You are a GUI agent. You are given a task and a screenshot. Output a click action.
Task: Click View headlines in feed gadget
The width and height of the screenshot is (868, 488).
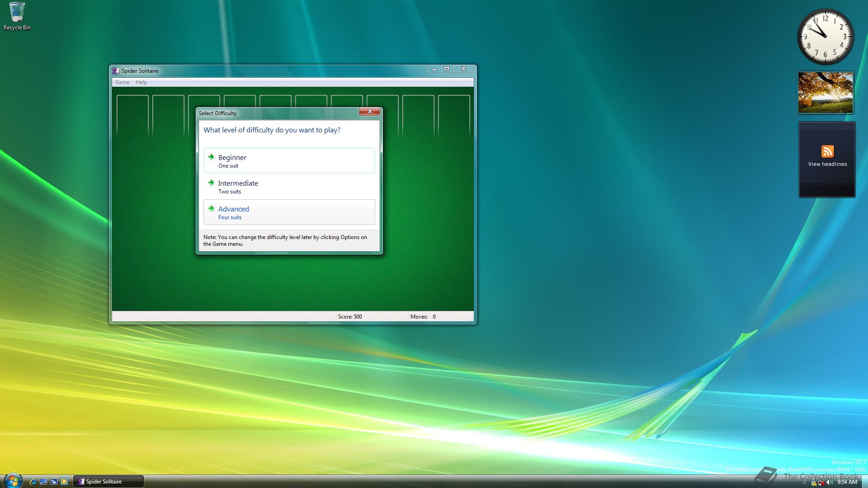827,164
